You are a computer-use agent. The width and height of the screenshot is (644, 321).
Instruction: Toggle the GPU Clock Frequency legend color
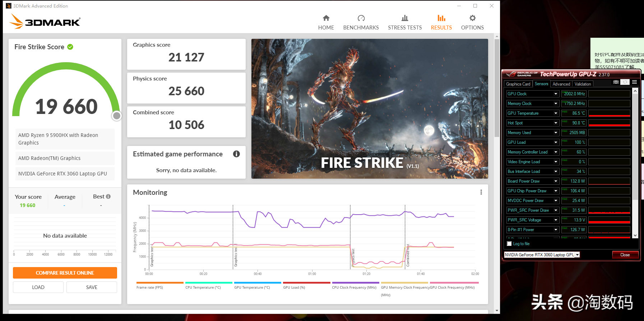[x=454, y=283]
